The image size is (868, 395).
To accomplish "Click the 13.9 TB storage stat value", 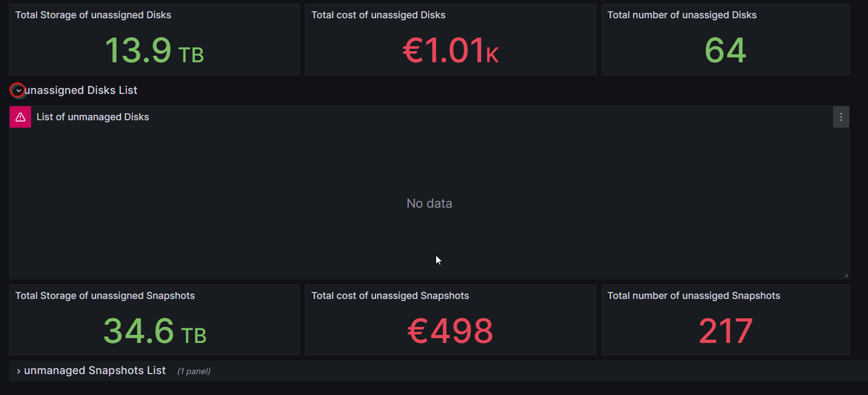I will point(154,50).
